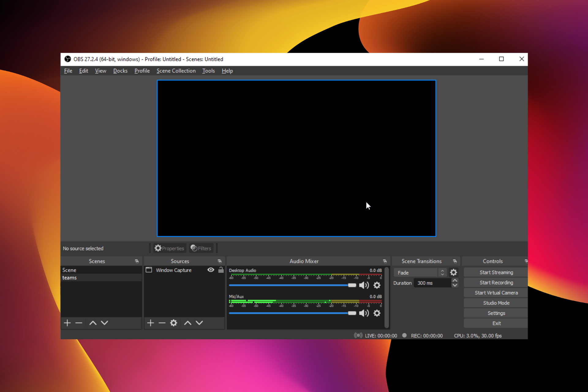Viewport: 588px width, 392px height.
Task: Open the Fade transition dropdown
Action: 420,273
